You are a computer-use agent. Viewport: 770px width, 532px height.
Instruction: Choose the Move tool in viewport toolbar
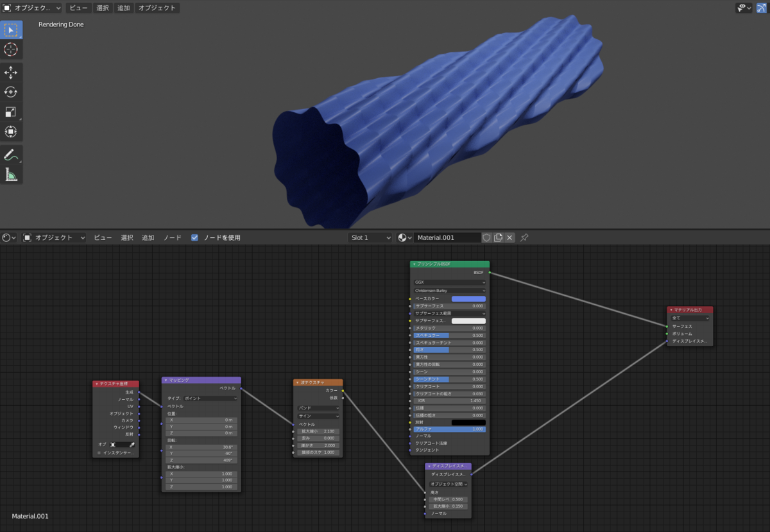(x=11, y=73)
